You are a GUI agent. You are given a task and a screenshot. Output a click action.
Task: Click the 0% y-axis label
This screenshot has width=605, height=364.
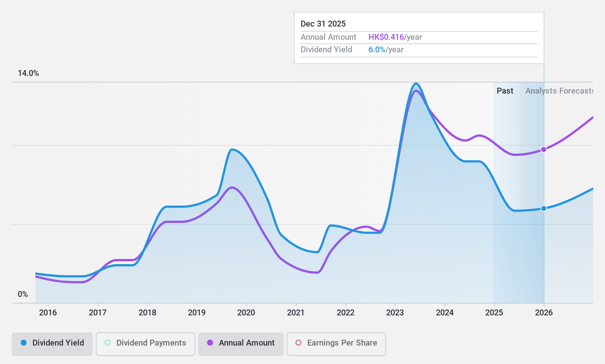(x=23, y=294)
